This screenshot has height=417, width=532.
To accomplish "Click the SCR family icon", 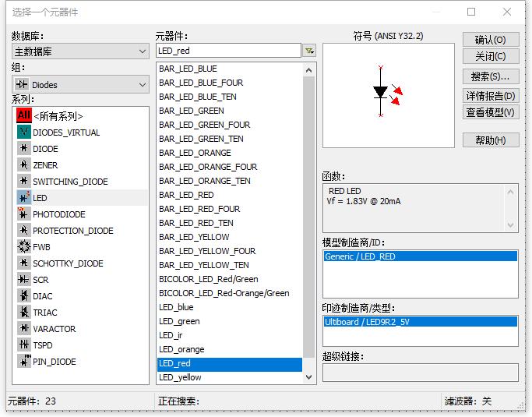I will pyautogui.click(x=23, y=280).
